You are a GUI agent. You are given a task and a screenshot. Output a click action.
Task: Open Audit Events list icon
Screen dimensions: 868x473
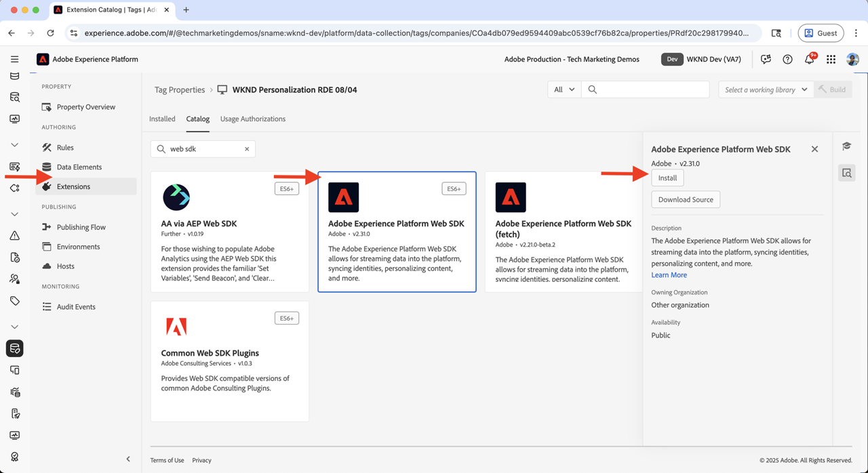pos(46,307)
